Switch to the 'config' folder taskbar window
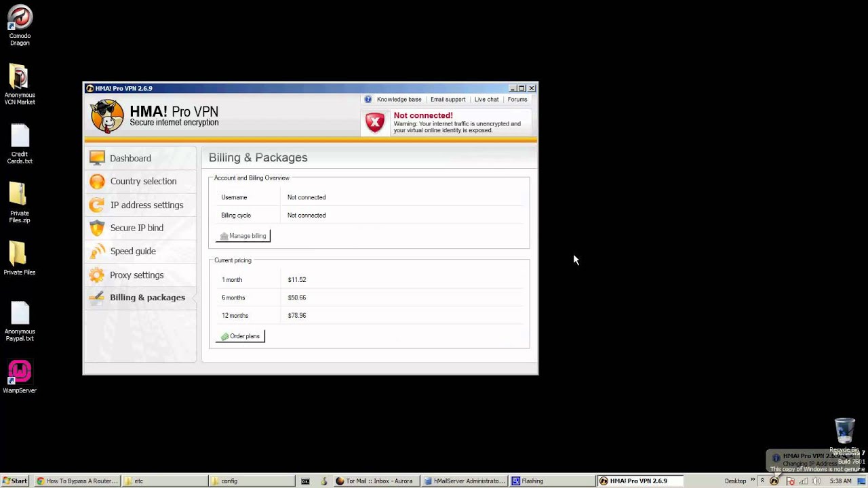The width and height of the screenshot is (868, 488). (252, 481)
